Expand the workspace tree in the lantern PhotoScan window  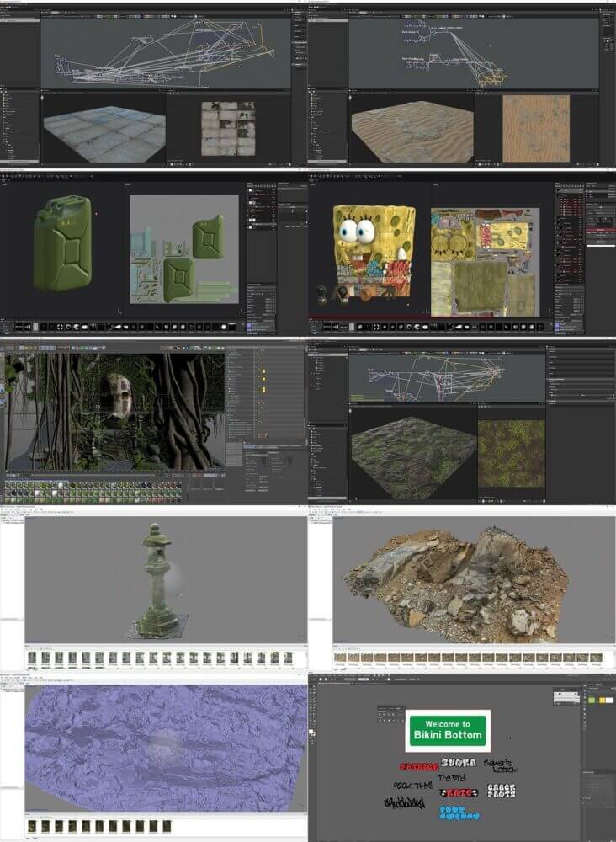[x=2, y=520]
